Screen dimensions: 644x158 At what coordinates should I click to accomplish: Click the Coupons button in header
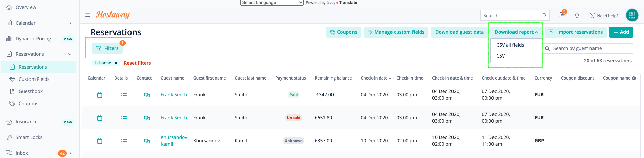344,32
